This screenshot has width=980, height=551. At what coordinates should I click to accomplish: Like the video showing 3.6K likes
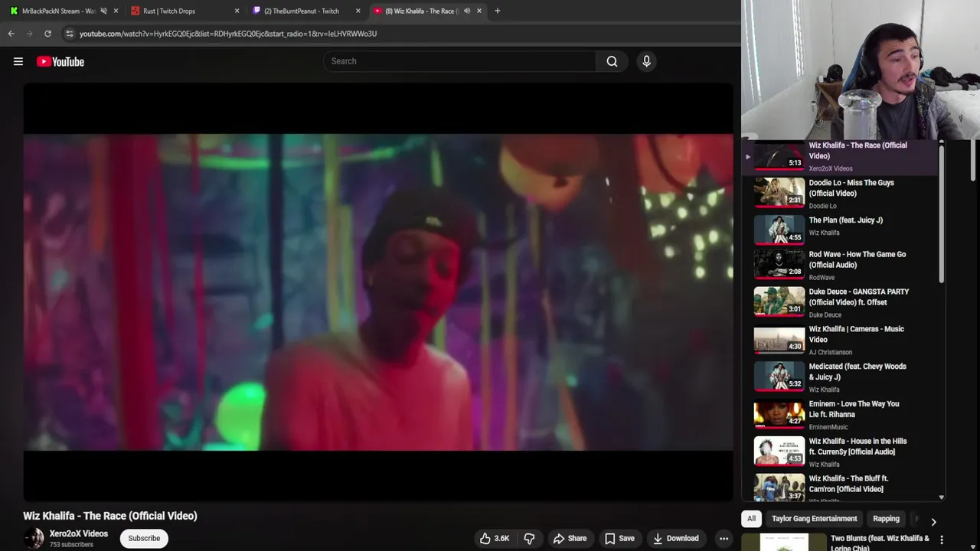494,538
